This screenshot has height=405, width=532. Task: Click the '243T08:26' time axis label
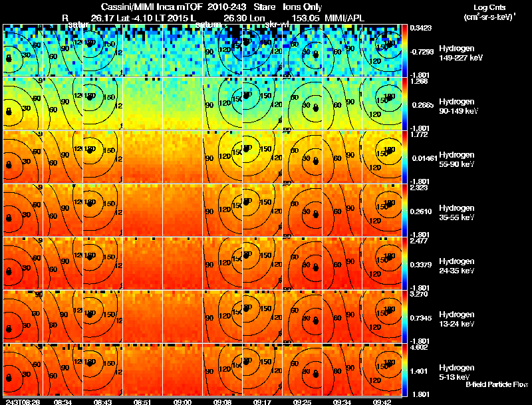click(x=23, y=402)
